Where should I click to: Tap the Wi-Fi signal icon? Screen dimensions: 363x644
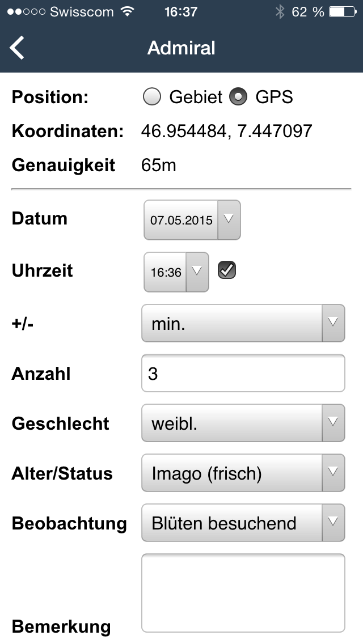coord(128,11)
